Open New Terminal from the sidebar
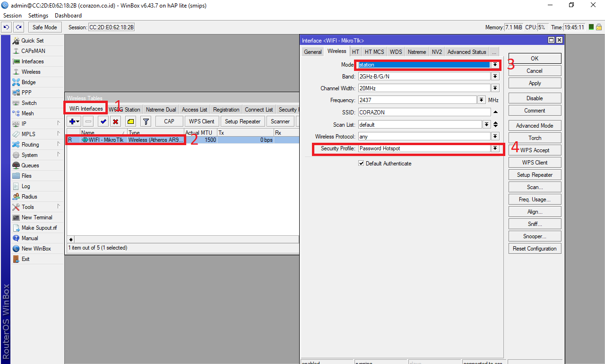The height and width of the screenshot is (364, 605). point(37,217)
